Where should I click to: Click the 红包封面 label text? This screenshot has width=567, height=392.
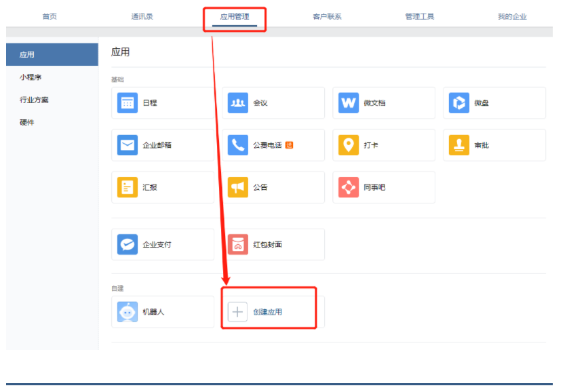(268, 245)
